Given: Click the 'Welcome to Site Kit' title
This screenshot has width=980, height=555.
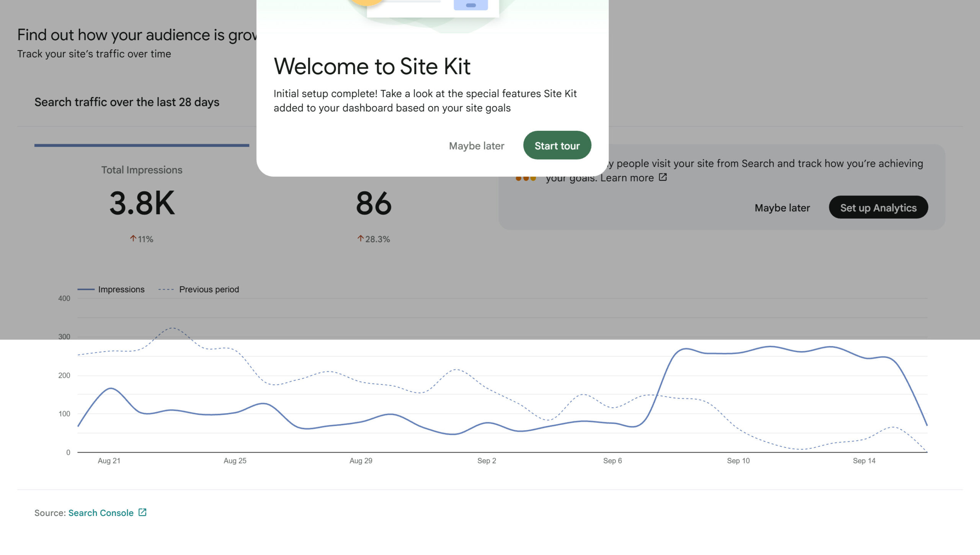Looking at the screenshot, I should click(372, 66).
